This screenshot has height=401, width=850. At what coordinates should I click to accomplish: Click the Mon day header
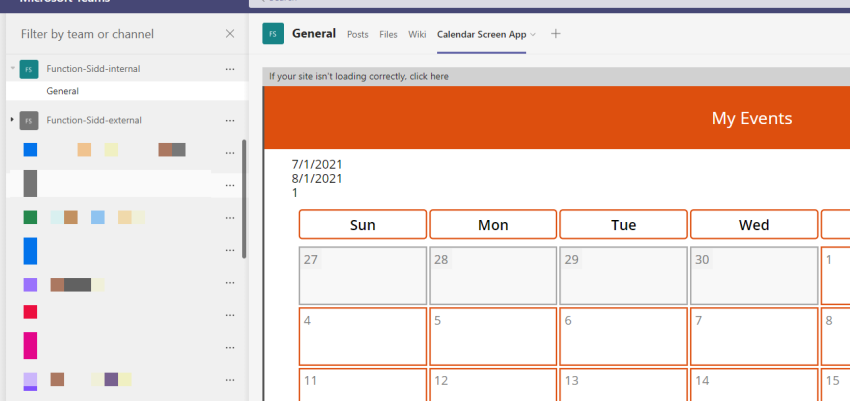[x=493, y=224]
